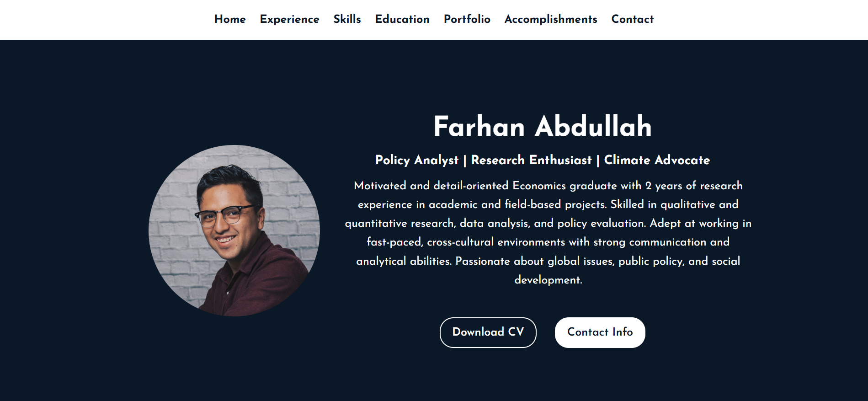Navigate to the Accomplishments section
This screenshot has width=868, height=401.
(x=551, y=19)
